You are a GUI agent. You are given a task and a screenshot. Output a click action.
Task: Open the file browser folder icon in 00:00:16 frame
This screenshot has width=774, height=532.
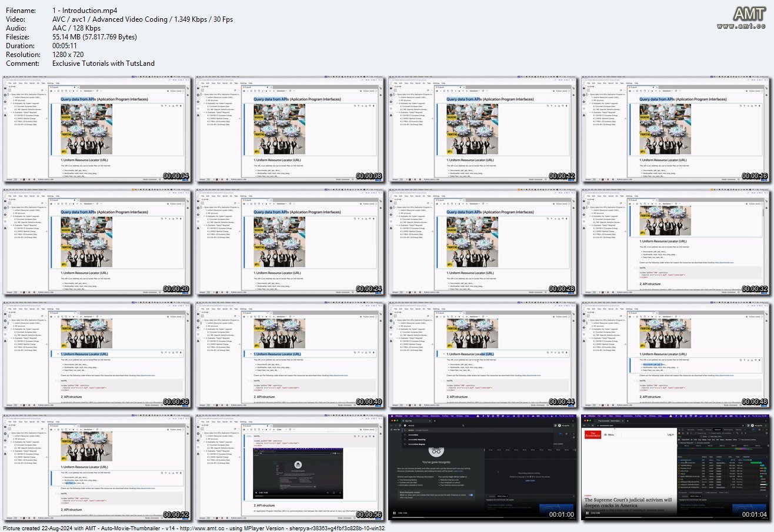(583, 89)
